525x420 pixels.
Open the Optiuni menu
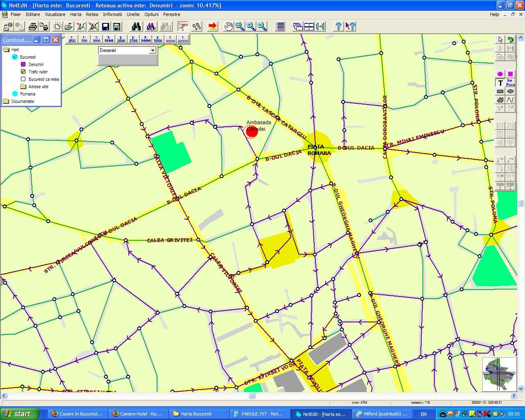[x=151, y=14]
